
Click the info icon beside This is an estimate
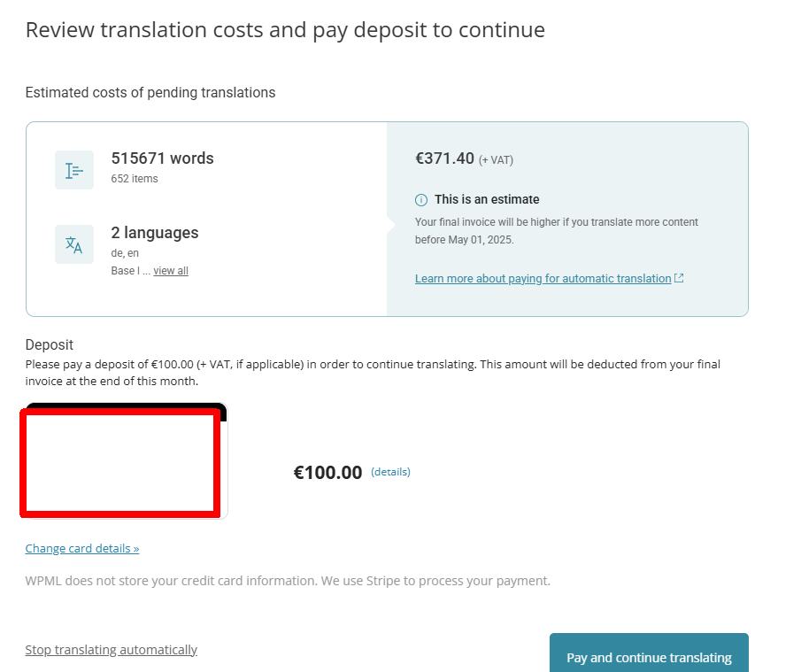point(421,200)
